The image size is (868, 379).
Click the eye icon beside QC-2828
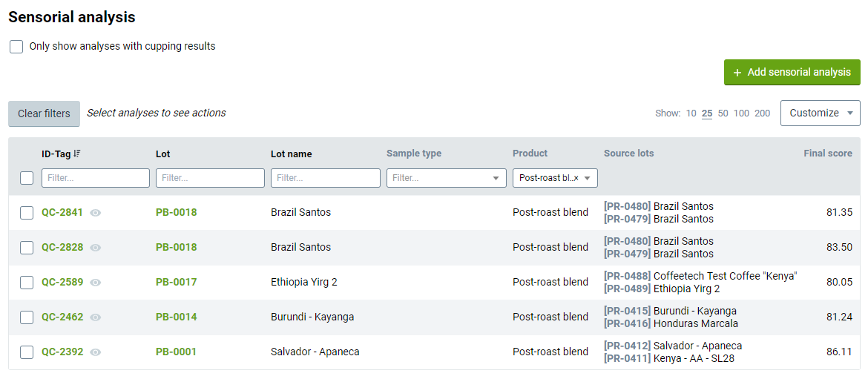(96, 247)
